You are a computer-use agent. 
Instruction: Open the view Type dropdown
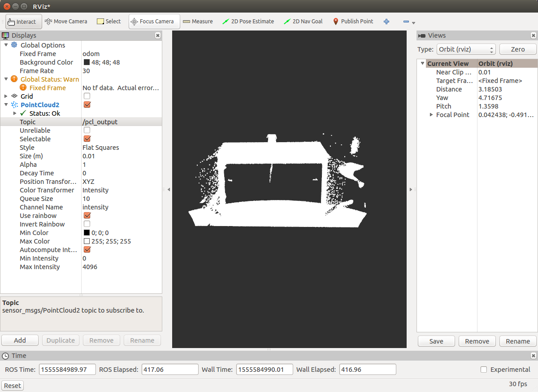coord(466,49)
